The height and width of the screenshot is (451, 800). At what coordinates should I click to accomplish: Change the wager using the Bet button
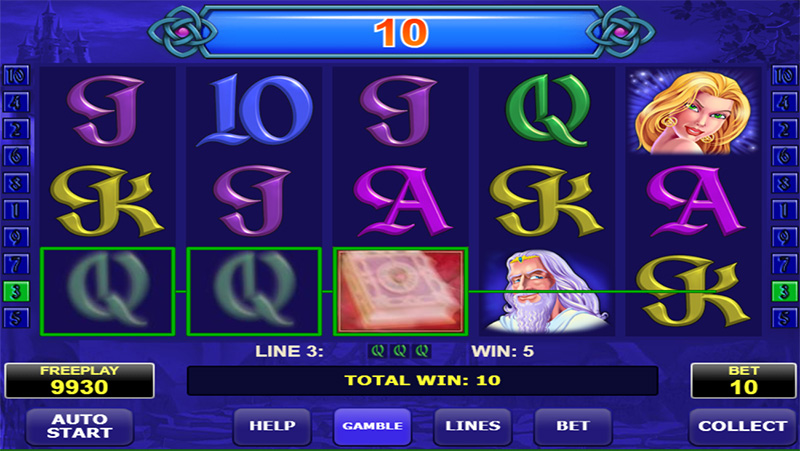(573, 426)
